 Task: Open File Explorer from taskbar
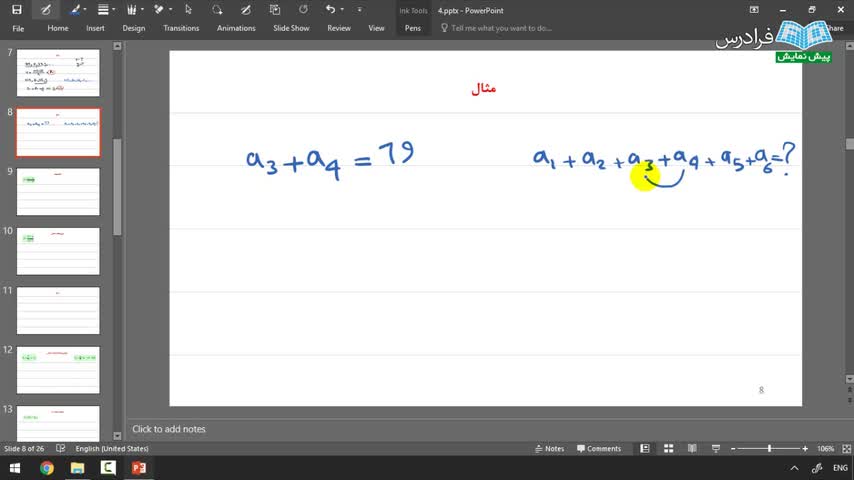[77, 468]
